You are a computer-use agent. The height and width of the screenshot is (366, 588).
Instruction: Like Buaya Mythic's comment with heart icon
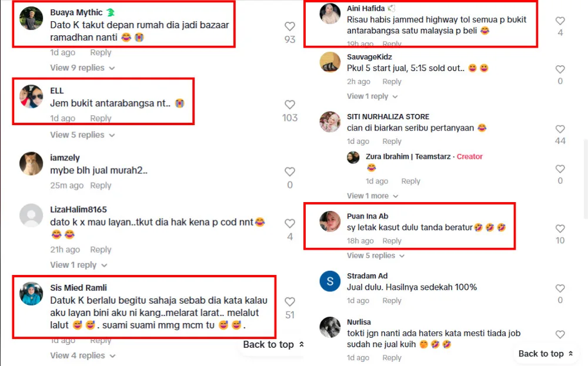pyautogui.click(x=289, y=26)
